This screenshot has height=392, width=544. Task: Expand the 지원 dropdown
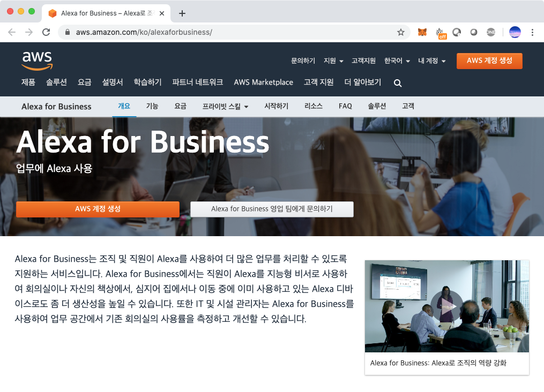pos(333,61)
